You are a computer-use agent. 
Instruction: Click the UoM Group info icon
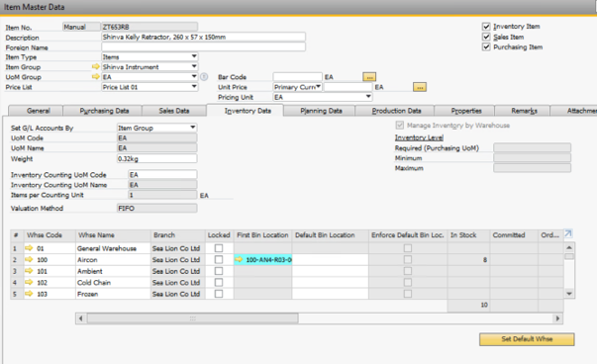(x=204, y=77)
